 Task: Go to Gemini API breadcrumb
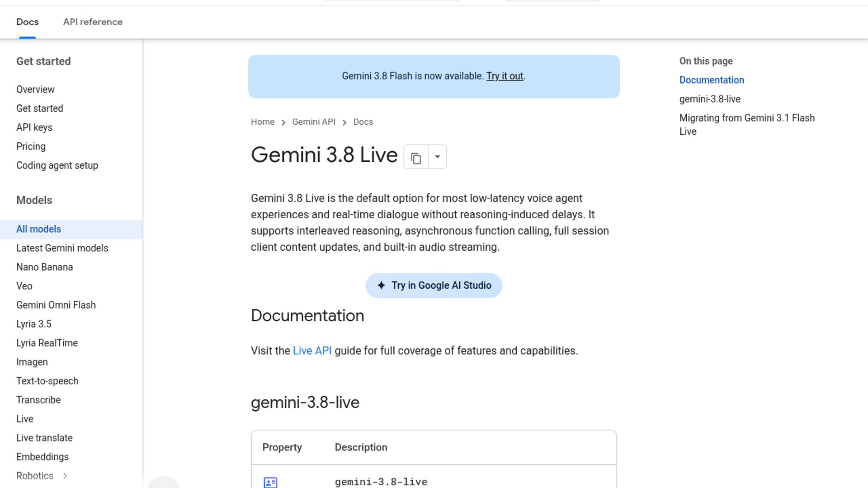pyautogui.click(x=314, y=122)
